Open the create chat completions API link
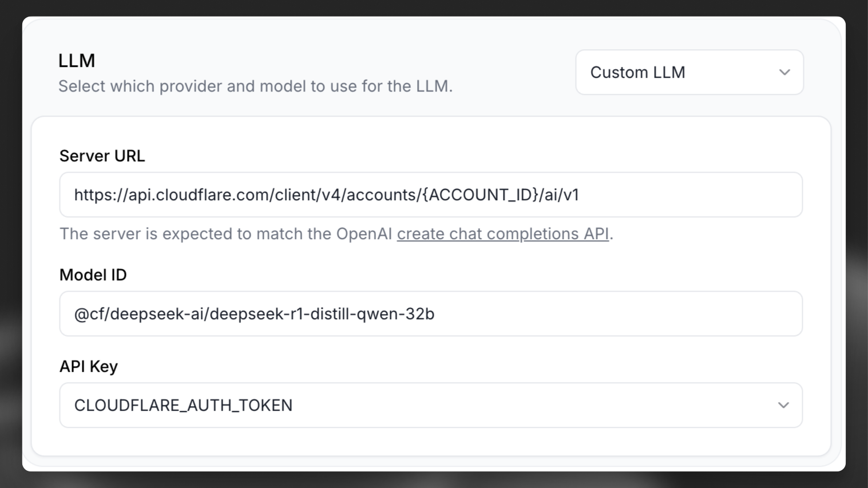This screenshot has height=488, width=868. 502,233
